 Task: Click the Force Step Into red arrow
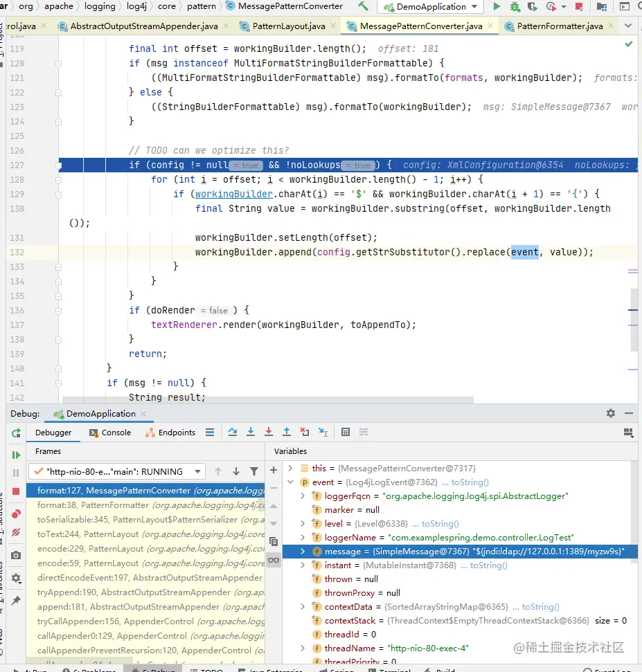tap(269, 432)
